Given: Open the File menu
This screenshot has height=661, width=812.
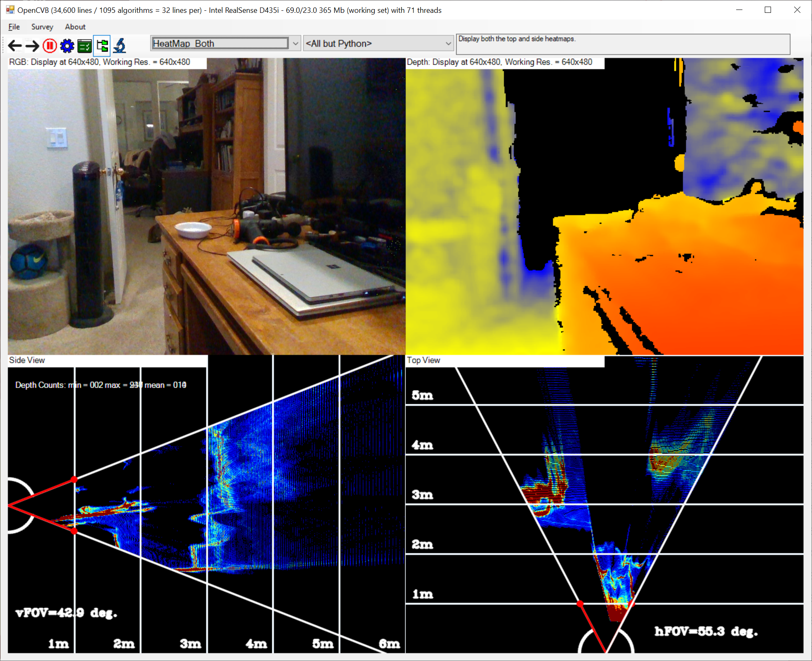Looking at the screenshot, I should 14,27.
